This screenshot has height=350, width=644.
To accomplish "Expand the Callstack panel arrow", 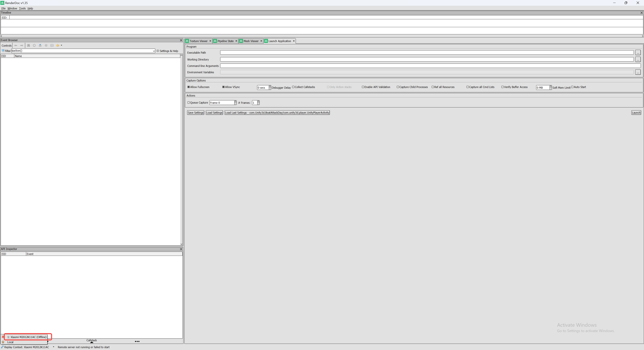I will pos(92,342).
